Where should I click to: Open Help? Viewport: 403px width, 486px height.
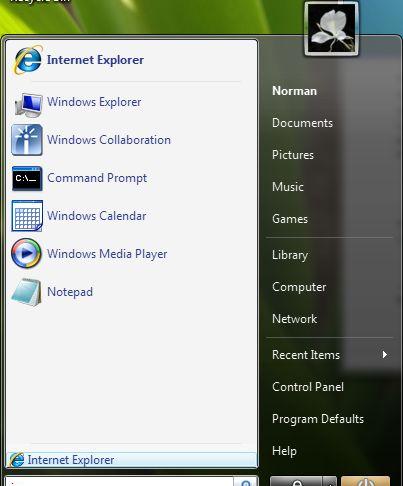284,451
